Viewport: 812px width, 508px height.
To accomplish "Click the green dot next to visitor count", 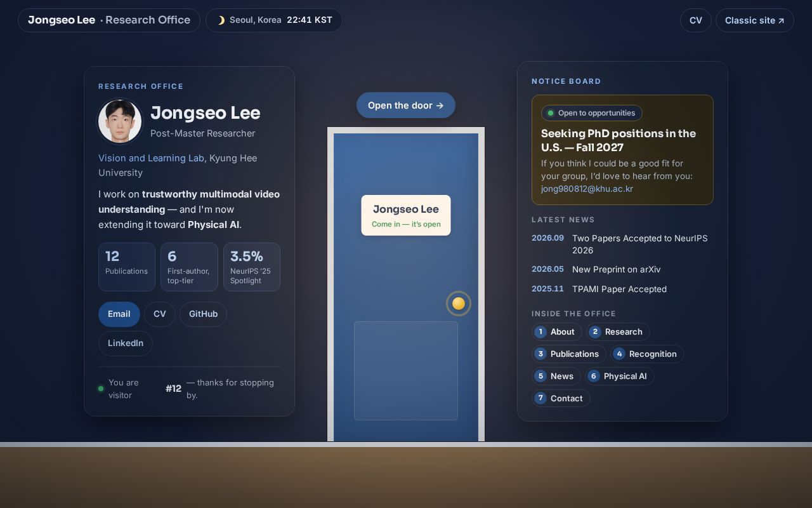I will tap(101, 389).
